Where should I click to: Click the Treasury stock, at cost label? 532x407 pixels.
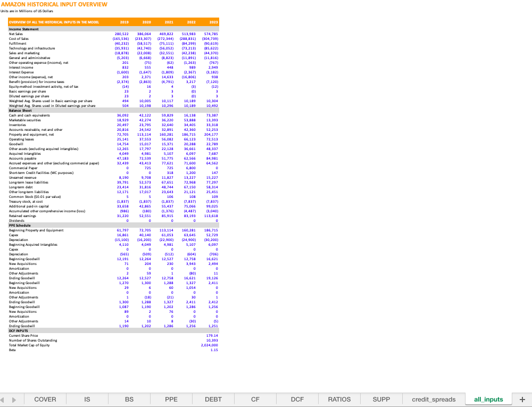point(26,202)
